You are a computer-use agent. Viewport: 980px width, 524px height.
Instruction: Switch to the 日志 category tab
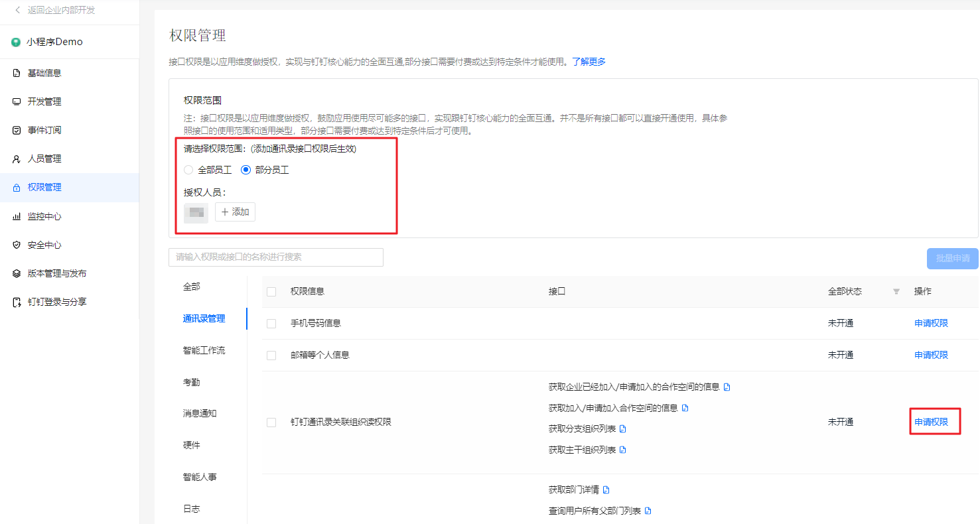click(x=192, y=509)
